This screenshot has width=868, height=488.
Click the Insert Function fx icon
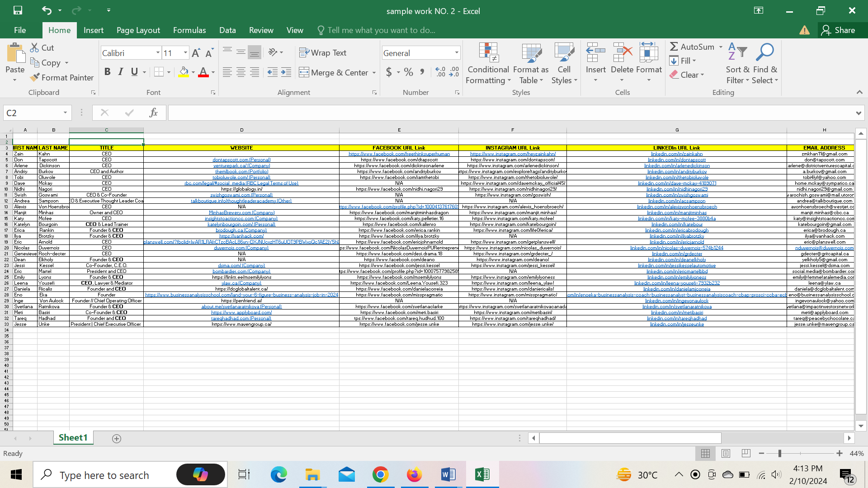click(153, 113)
